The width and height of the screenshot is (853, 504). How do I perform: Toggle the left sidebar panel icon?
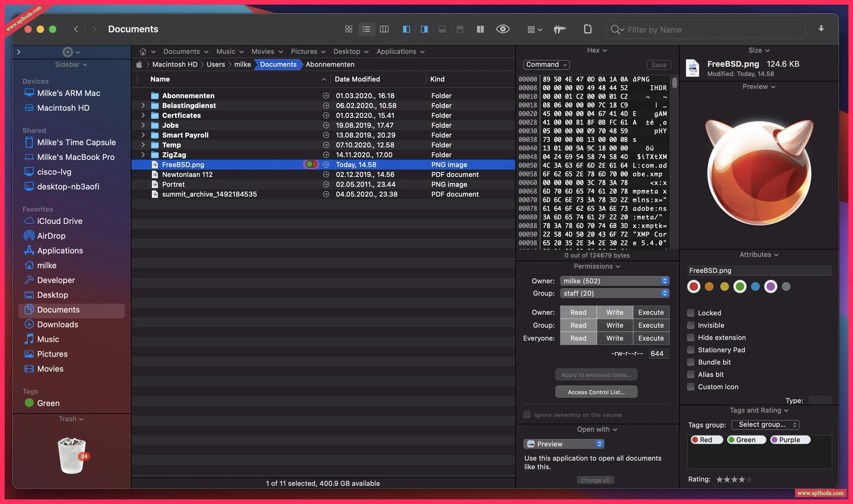(406, 29)
